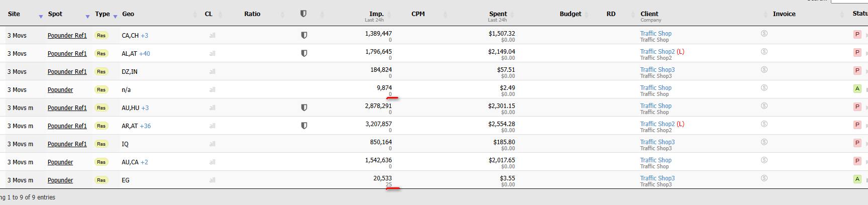Sort by Imp. column header
The height and width of the screenshot is (205, 868).
pyautogui.click(x=376, y=14)
